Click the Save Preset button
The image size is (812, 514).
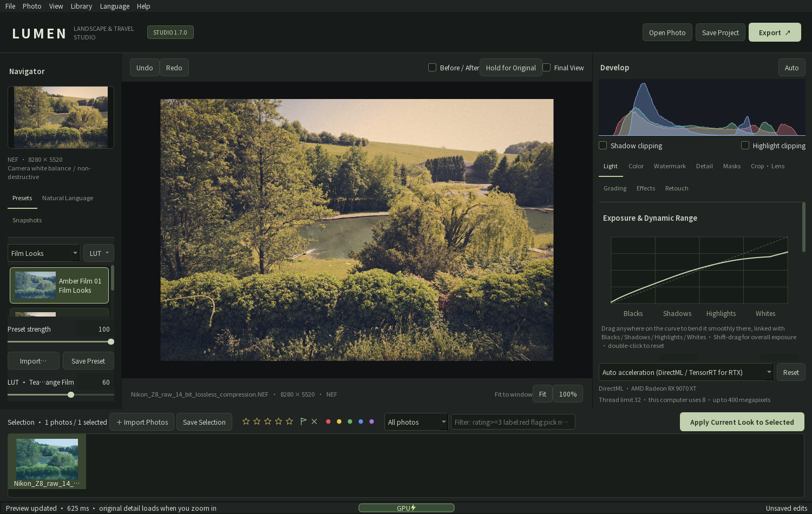[88, 361]
